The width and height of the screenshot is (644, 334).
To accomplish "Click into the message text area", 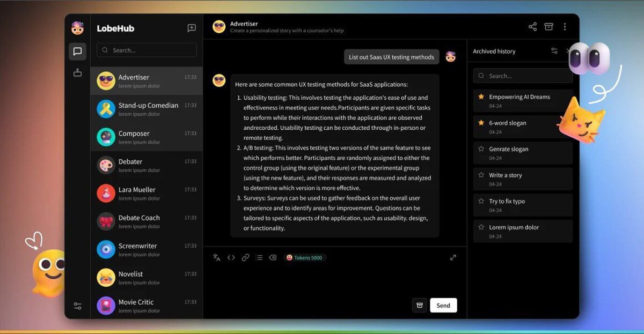I will pyautogui.click(x=334, y=281).
